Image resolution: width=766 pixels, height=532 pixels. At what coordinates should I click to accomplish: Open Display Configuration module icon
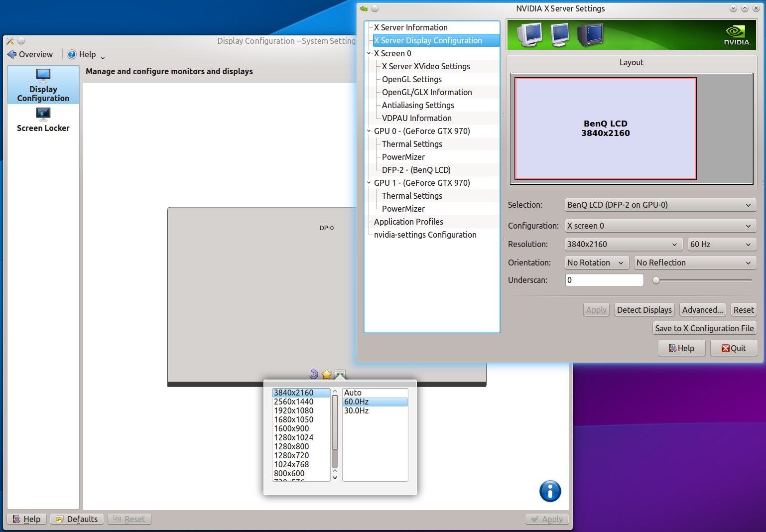click(43, 85)
